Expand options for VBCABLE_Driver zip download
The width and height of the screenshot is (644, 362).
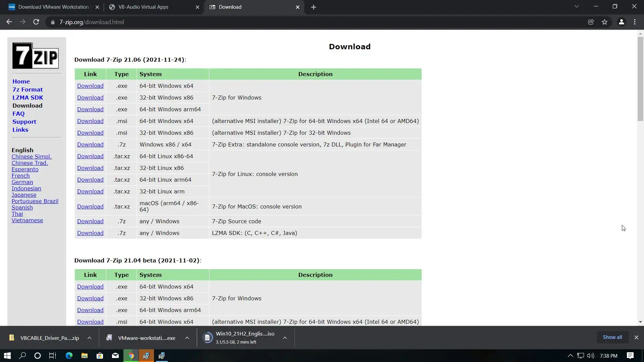tap(89, 338)
